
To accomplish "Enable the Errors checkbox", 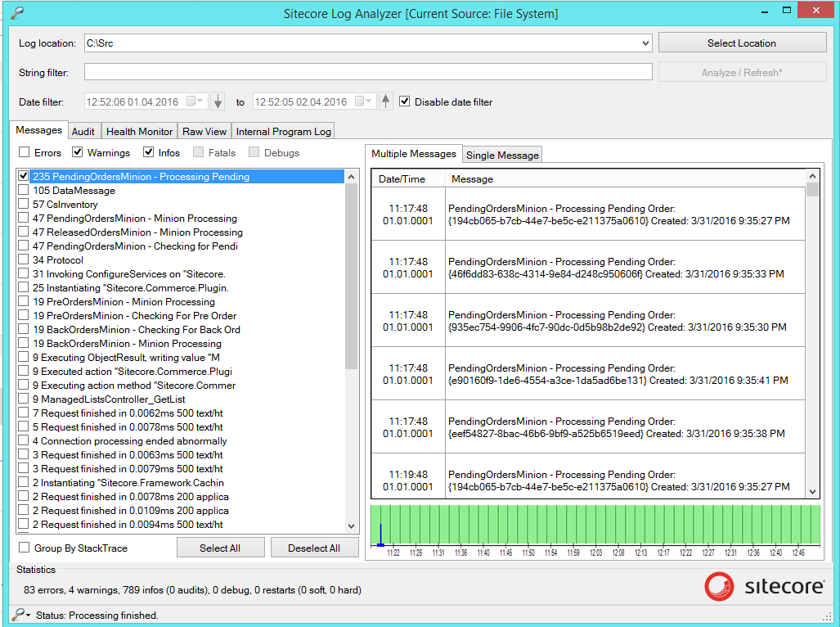I will pos(24,152).
